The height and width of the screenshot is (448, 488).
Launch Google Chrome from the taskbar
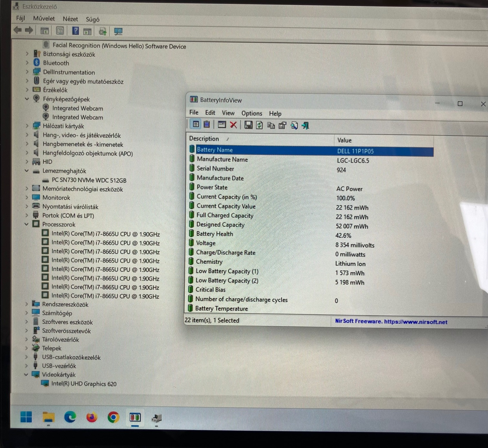[x=113, y=417]
